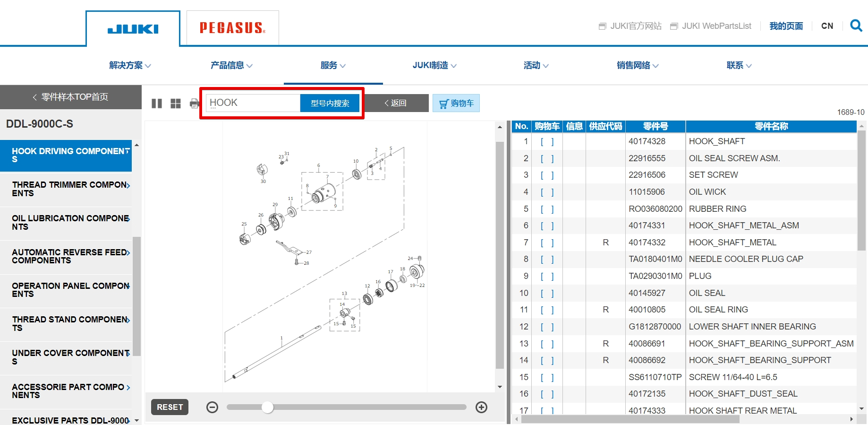
Task: Click the 型号内搜索 search button
Action: pos(330,103)
